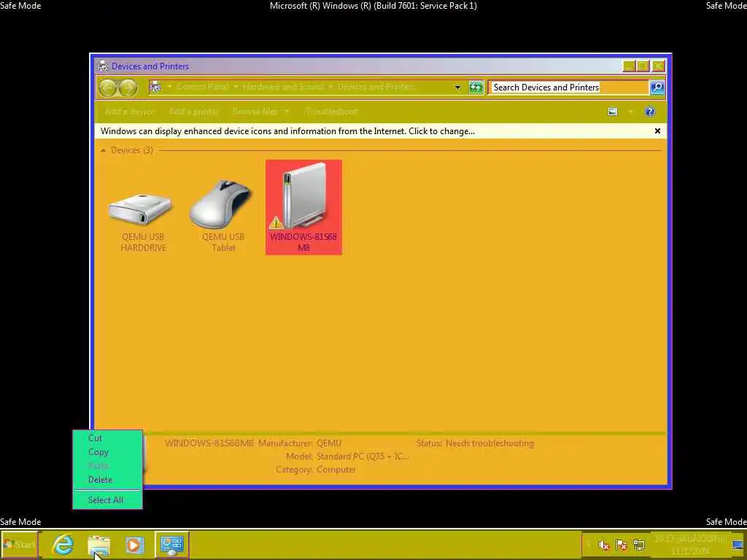Image resolution: width=747 pixels, height=560 pixels.
Task: Expand the Control Panel breadcrumb arrow
Action: [x=236, y=87]
